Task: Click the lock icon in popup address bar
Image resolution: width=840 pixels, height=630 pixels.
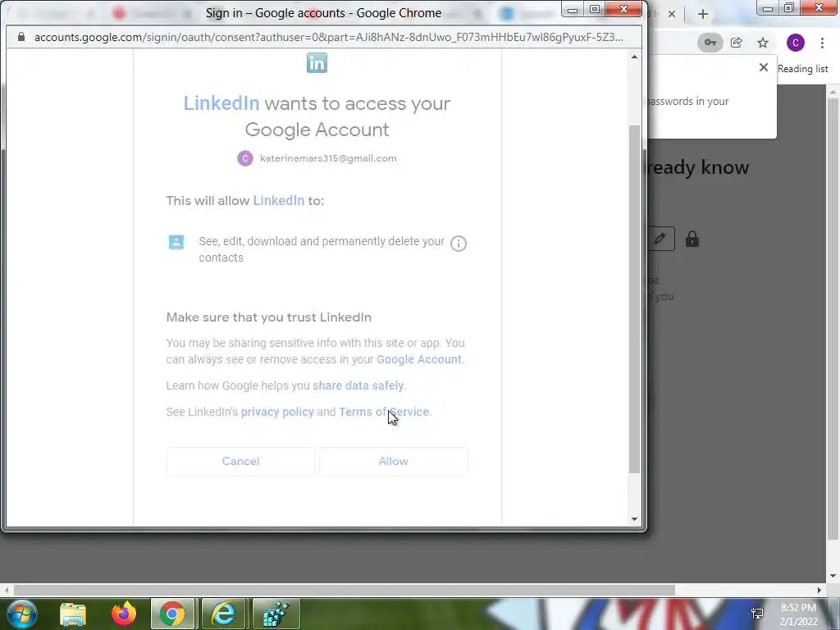Action: 21,37
